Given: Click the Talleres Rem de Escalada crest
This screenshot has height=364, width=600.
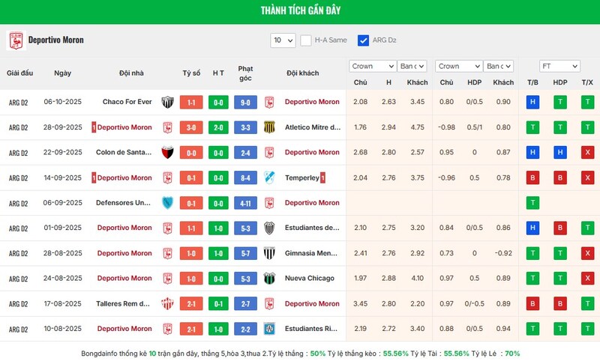Looking at the screenshot, I should pyautogui.click(x=168, y=304).
